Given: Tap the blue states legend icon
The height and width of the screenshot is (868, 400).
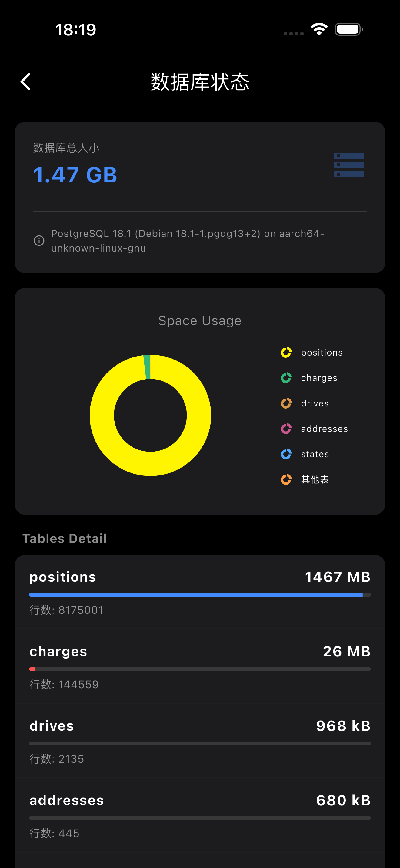Looking at the screenshot, I should pos(286,454).
